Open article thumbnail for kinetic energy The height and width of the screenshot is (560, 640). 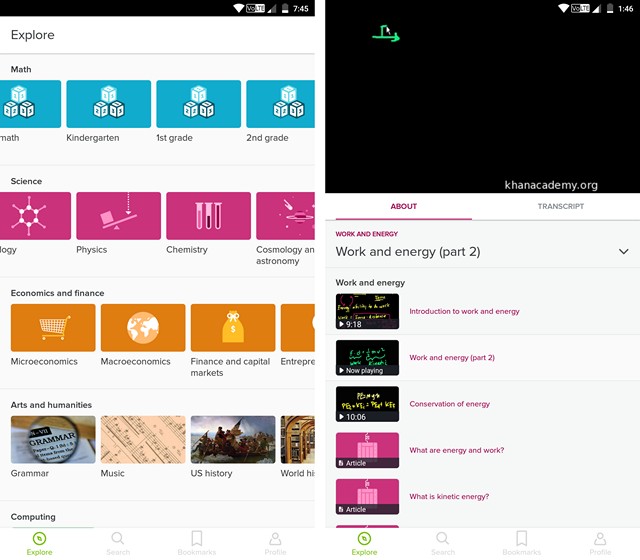pos(367,497)
